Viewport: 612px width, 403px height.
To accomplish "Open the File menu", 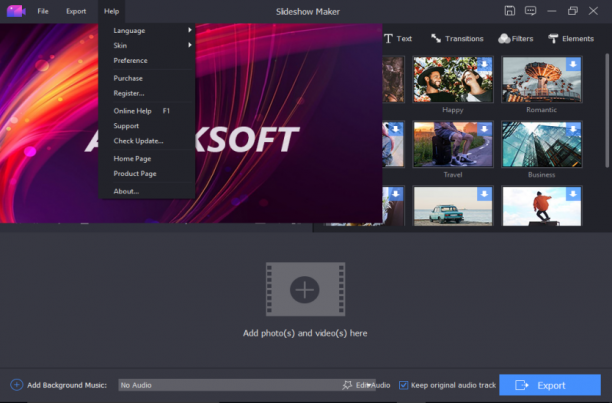I will pyautogui.click(x=43, y=11).
